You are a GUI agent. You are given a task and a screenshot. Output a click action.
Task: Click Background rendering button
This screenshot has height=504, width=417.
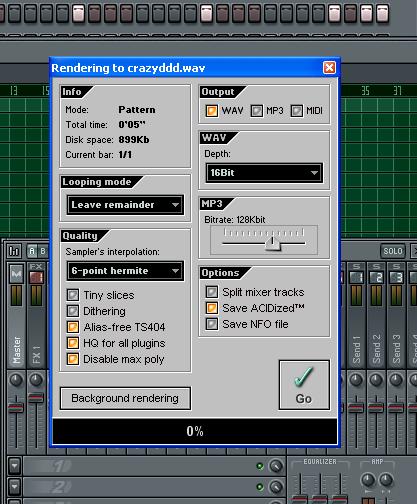coord(125,398)
